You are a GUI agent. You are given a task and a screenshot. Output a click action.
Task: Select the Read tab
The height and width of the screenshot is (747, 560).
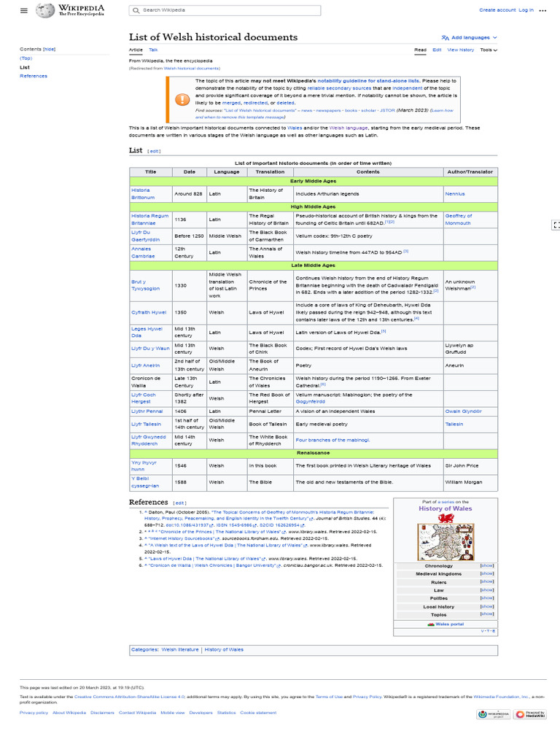[420, 50]
